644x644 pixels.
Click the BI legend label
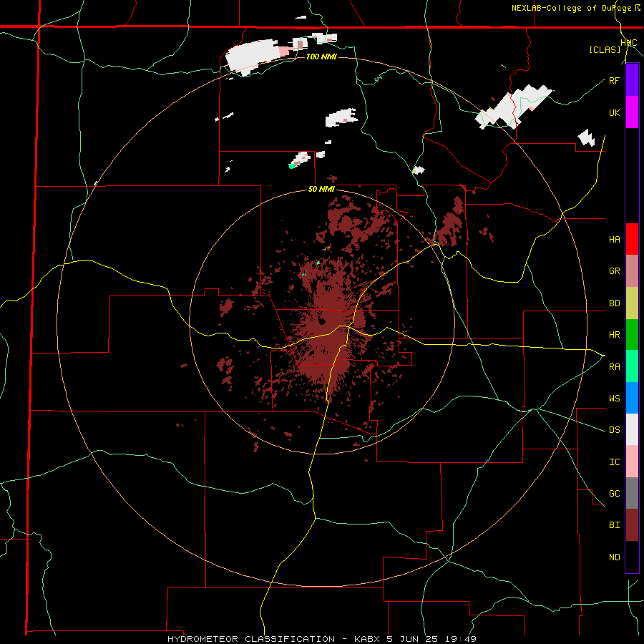[614, 525]
